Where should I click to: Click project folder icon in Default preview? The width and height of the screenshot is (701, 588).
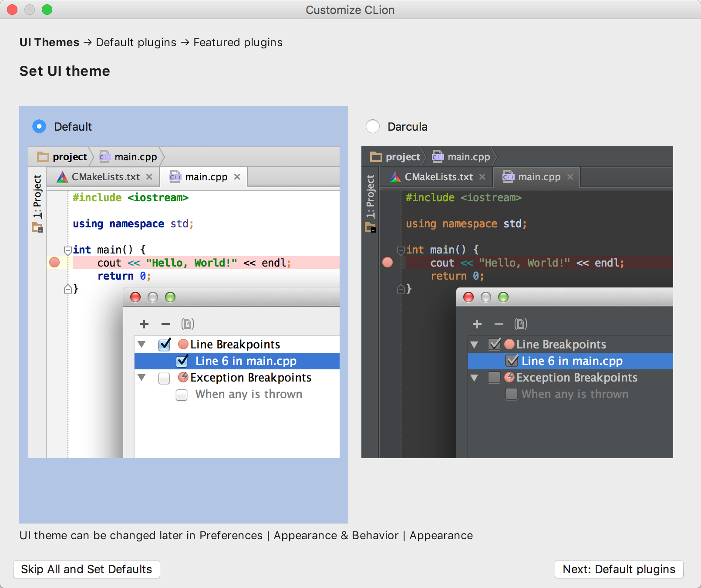coord(43,157)
